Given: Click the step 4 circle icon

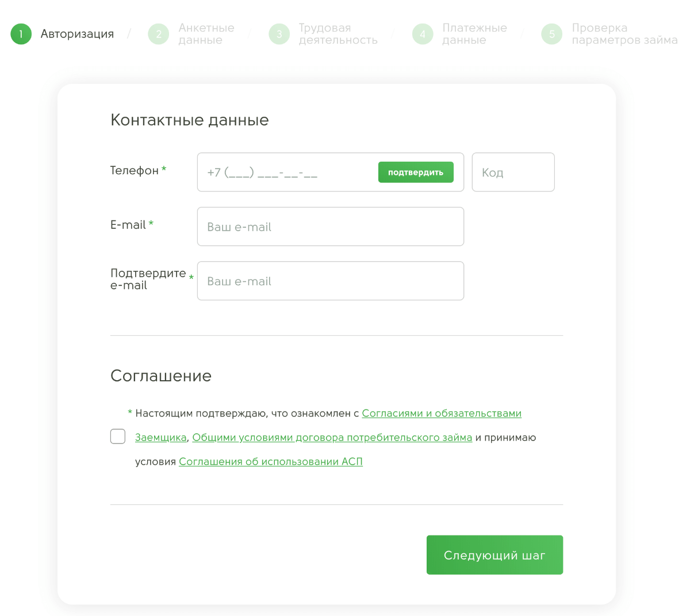Looking at the screenshot, I should (x=423, y=34).
